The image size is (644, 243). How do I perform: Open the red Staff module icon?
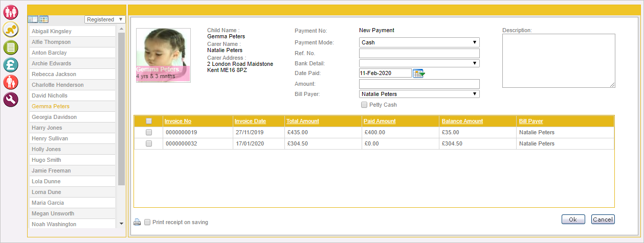click(x=11, y=82)
